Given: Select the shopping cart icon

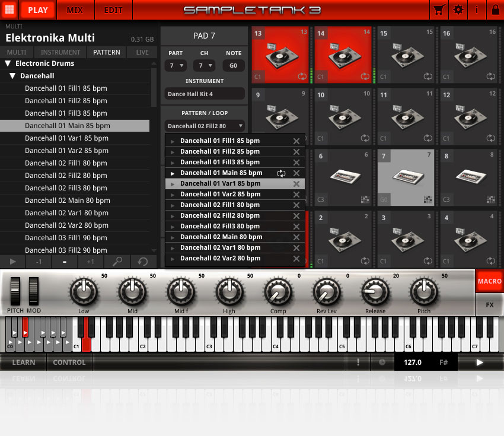Looking at the screenshot, I should 439,9.
